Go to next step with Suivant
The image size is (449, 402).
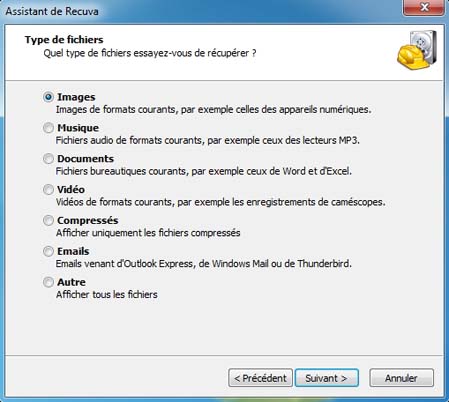click(327, 378)
